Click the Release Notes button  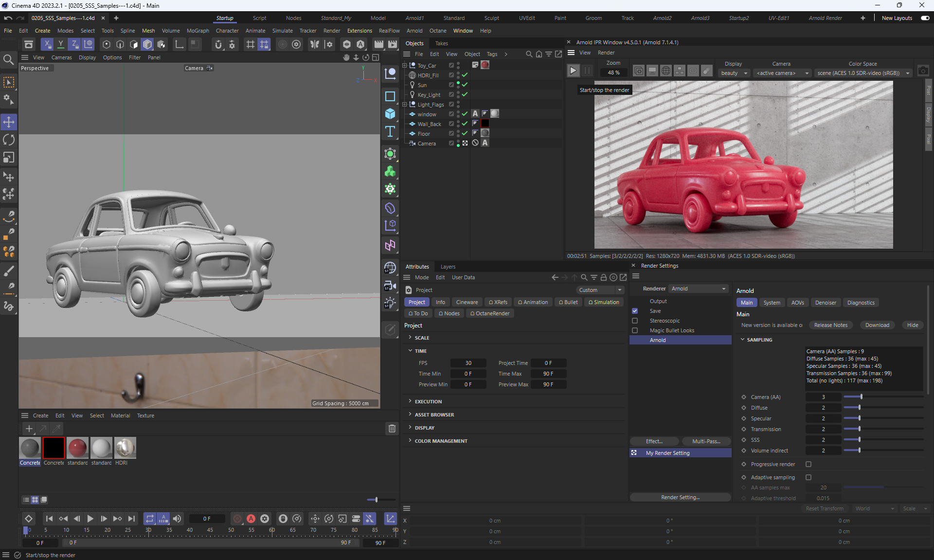click(830, 325)
